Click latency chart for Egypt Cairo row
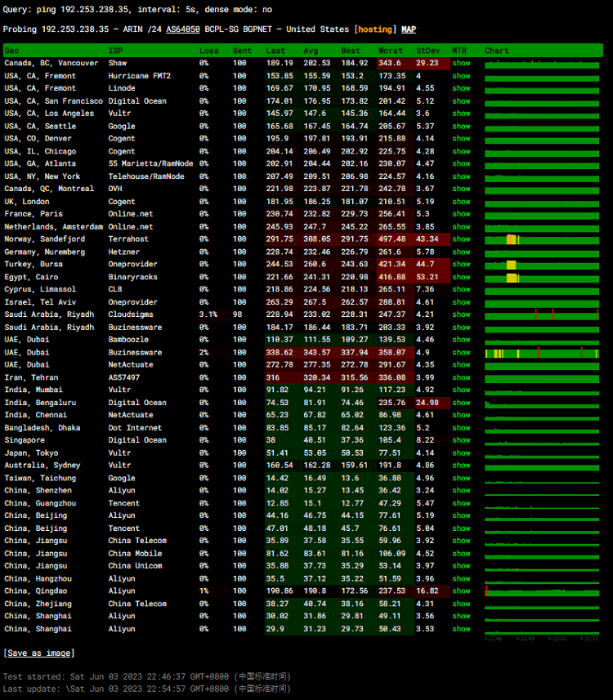The image size is (613, 700). point(542,277)
